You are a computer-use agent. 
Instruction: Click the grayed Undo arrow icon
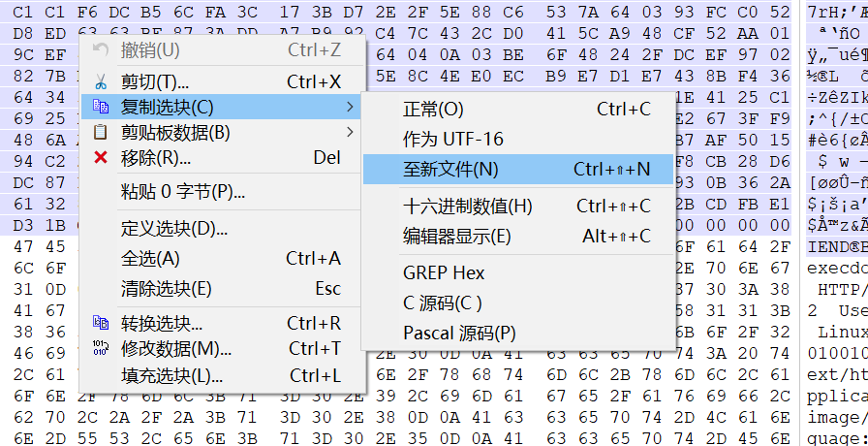click(x=100, y=50)
